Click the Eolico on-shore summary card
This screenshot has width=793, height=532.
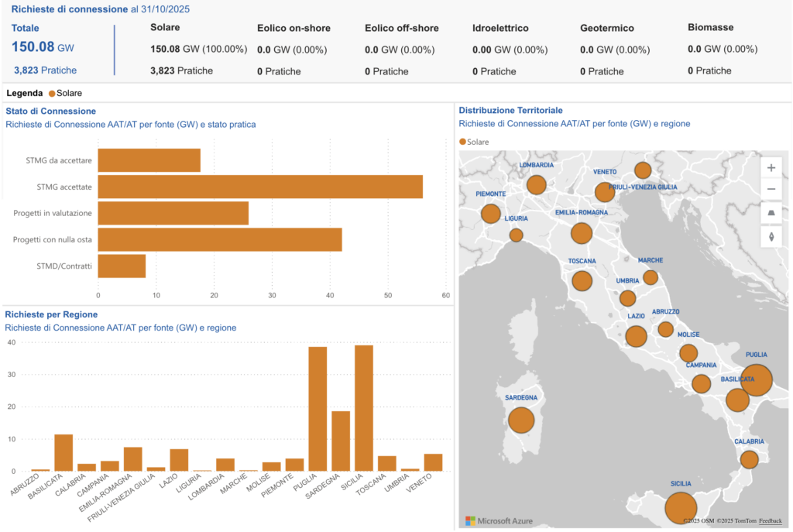pos(294,49)
